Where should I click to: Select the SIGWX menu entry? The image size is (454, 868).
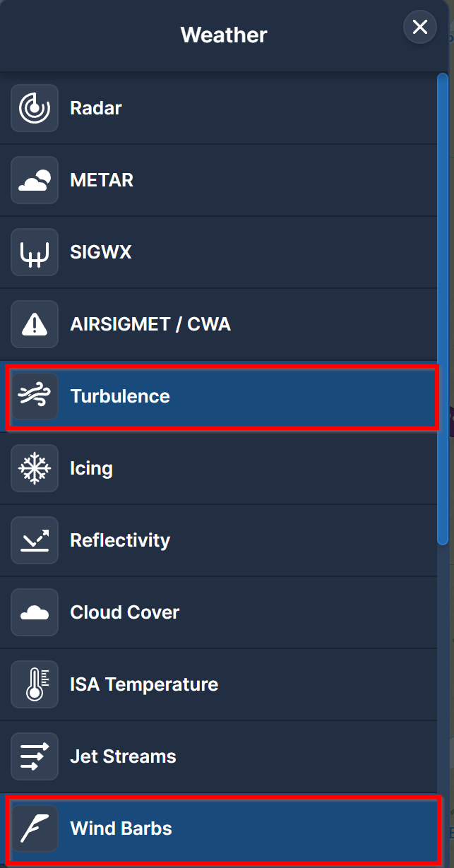pyautogui.click(x=219, y=252)
